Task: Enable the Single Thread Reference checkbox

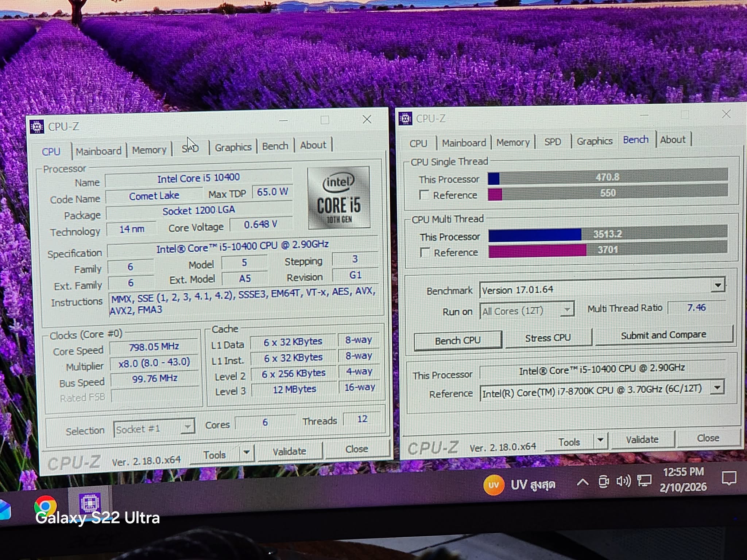Action: [424, 195]
